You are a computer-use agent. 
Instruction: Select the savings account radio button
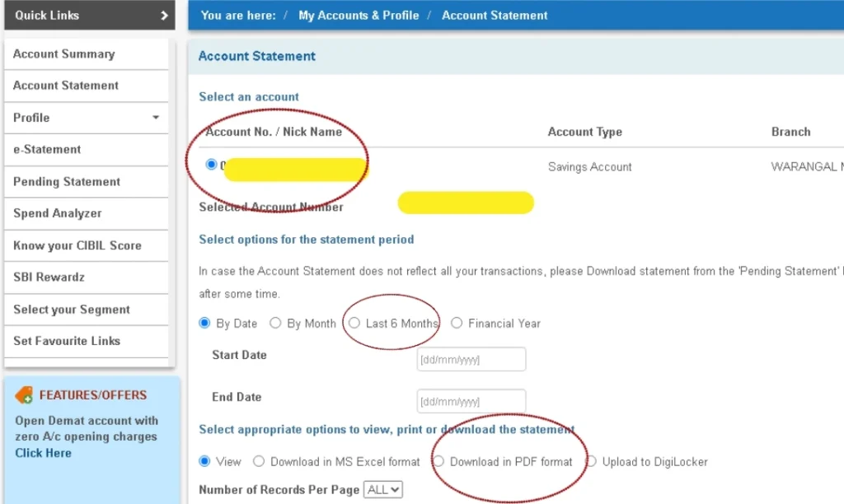click(211, 164)
